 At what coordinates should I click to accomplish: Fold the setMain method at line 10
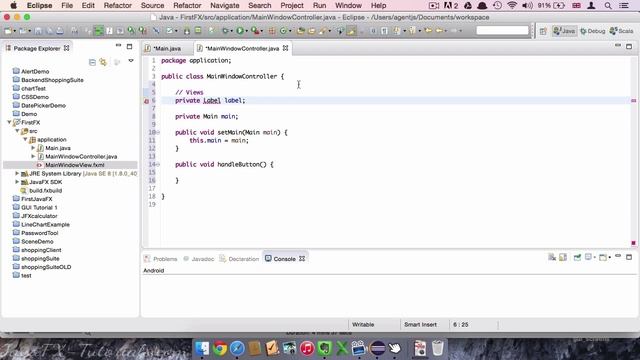[158, 132]
